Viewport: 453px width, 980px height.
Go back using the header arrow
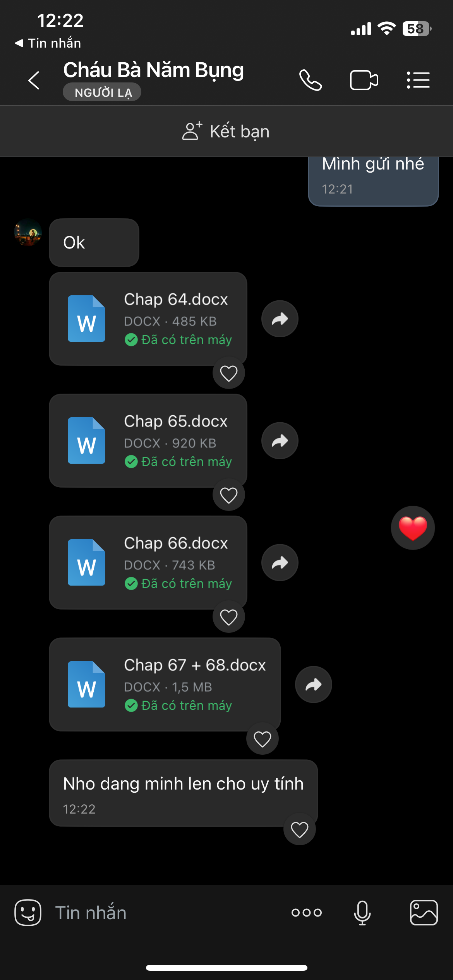[x=34, y=80]
